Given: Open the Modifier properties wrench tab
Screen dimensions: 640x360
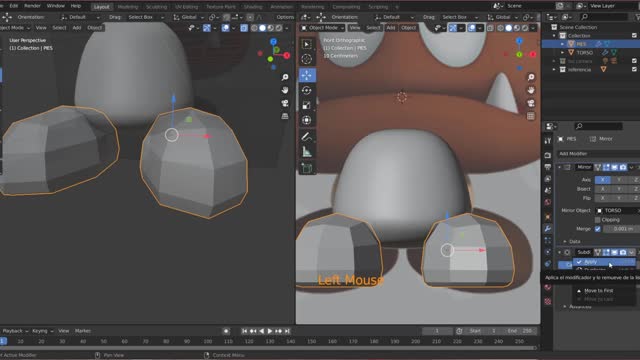Looking at the screenshot, I should point(548,229).
